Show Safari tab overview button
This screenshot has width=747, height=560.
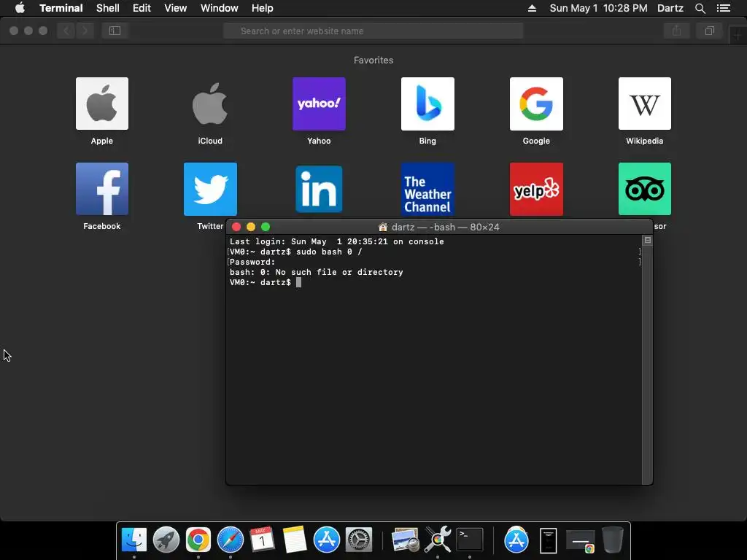pyautogui.click(x=709, y=31)
